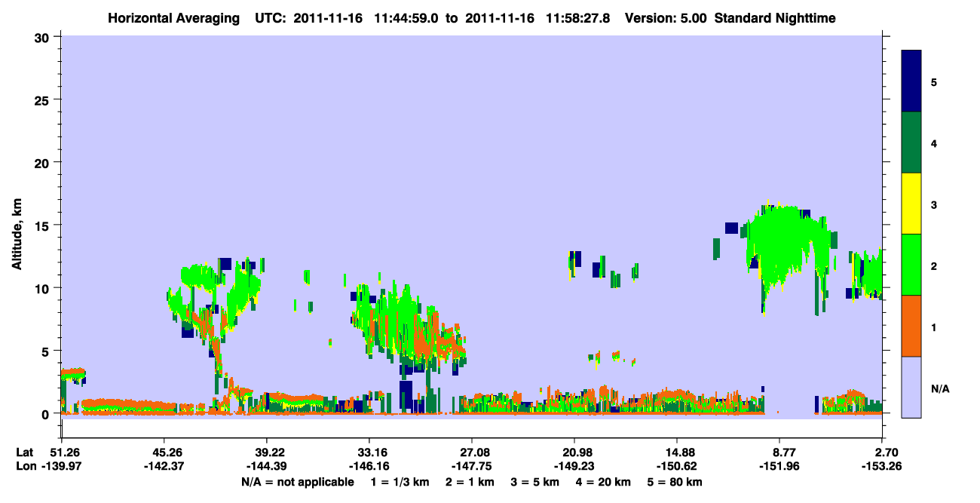Click longitude value -153.26
The height and width of the screenshot is (503, 980).
click(882, 467)
